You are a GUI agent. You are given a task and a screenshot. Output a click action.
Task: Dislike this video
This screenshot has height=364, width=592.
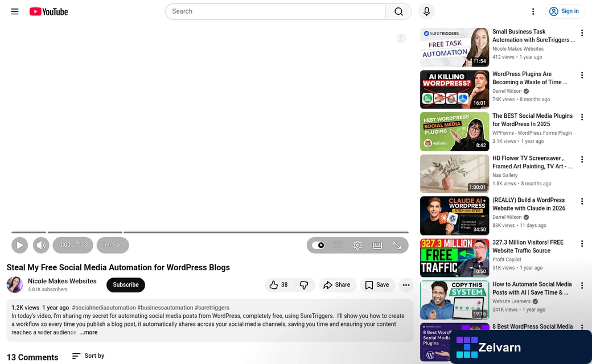tap(305, 285)
